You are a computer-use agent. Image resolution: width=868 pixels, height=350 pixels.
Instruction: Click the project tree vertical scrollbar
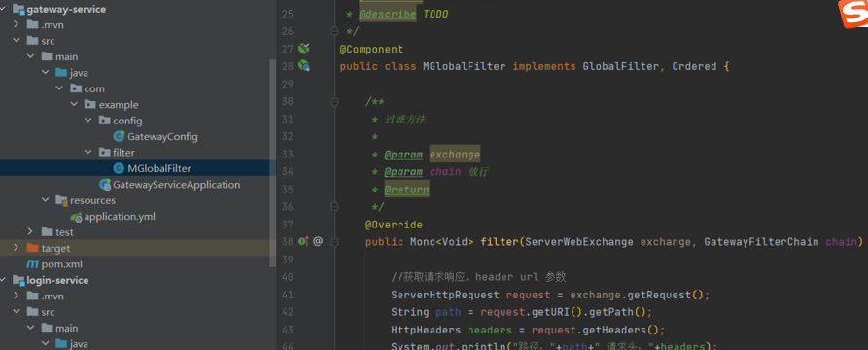click(272, 163)
